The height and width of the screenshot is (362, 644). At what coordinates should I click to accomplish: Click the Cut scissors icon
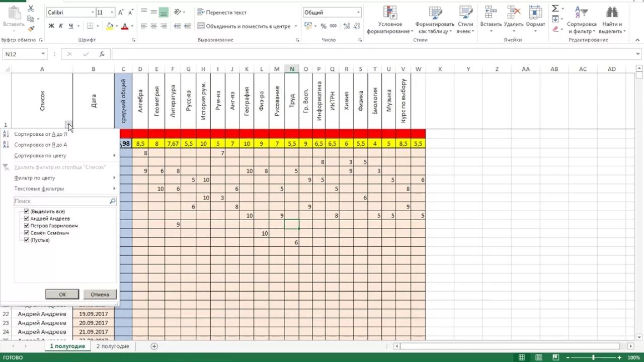click(x=31, y=9)
